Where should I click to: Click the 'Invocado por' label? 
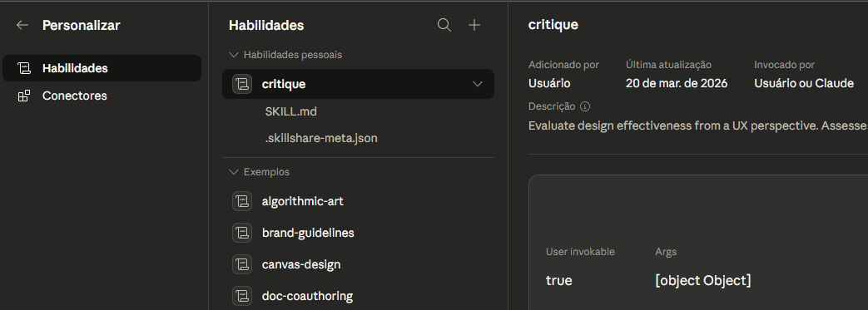click(x=784, y=65)
